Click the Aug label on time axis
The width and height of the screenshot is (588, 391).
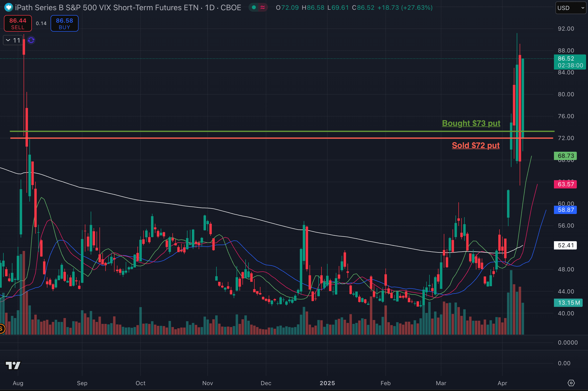pos(18,383)
